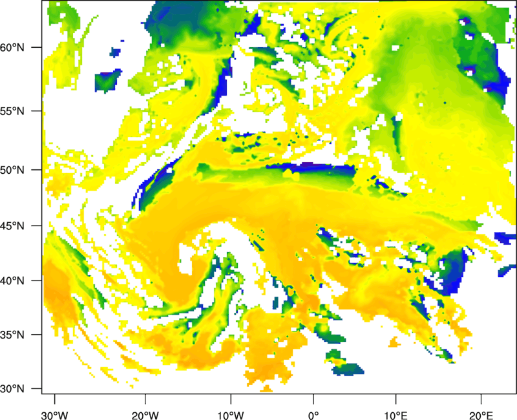517x420 pixels.
Task: Select the 0° longitude label
Action: pos(313,415)
